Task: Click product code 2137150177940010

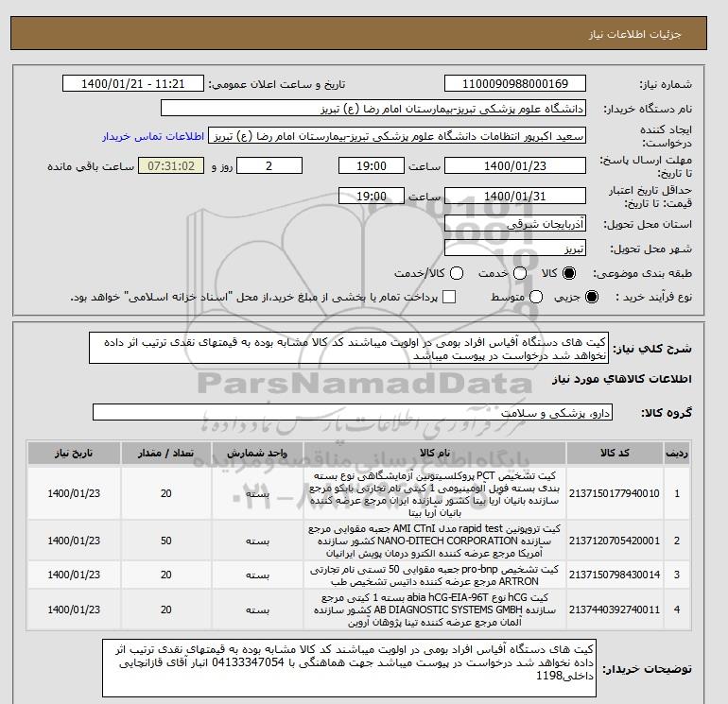Action: point(615,493)
